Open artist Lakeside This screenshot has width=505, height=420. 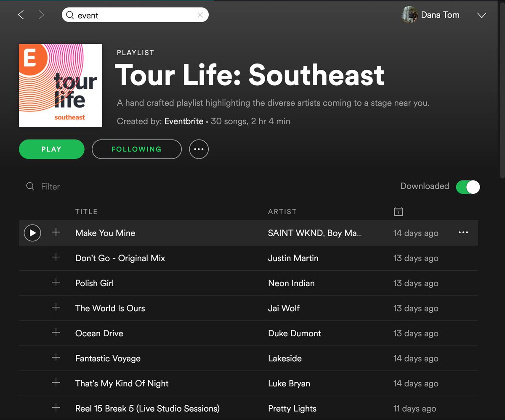coord(285,359)
